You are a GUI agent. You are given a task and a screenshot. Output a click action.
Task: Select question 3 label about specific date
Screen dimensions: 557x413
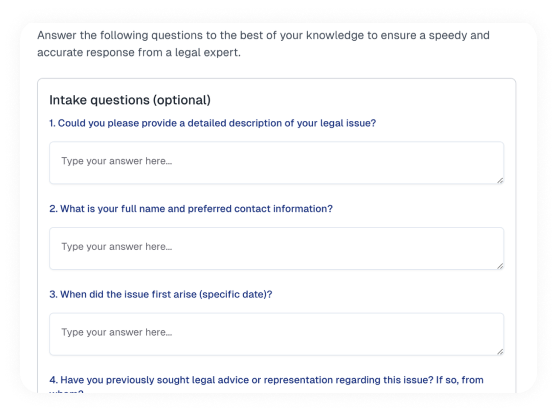click(x=161, y=294)
